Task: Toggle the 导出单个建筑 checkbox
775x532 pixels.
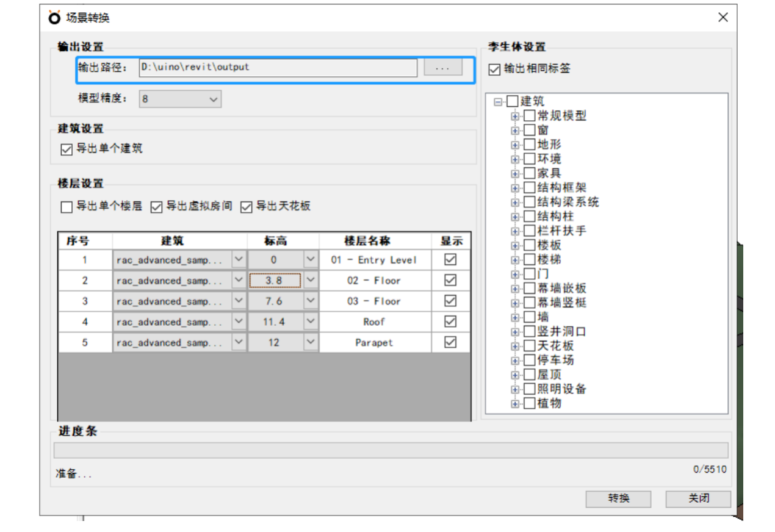Action: [67, 149]
